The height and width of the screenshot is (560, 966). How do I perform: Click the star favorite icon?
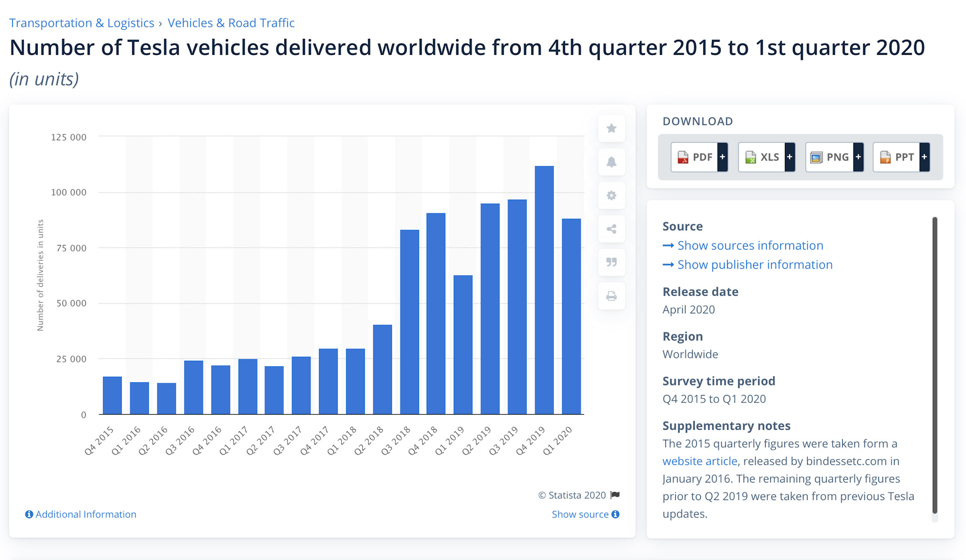611,128
